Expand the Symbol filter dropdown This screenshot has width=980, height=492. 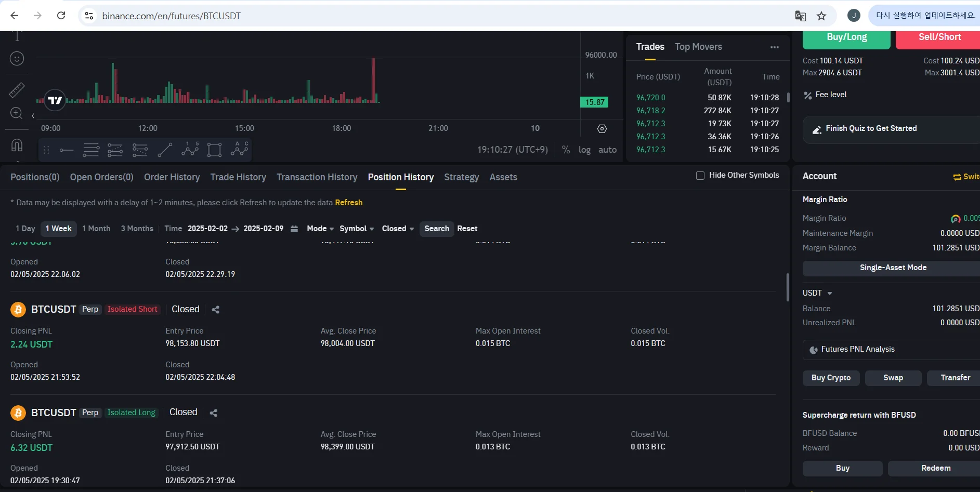coord(356,229)
